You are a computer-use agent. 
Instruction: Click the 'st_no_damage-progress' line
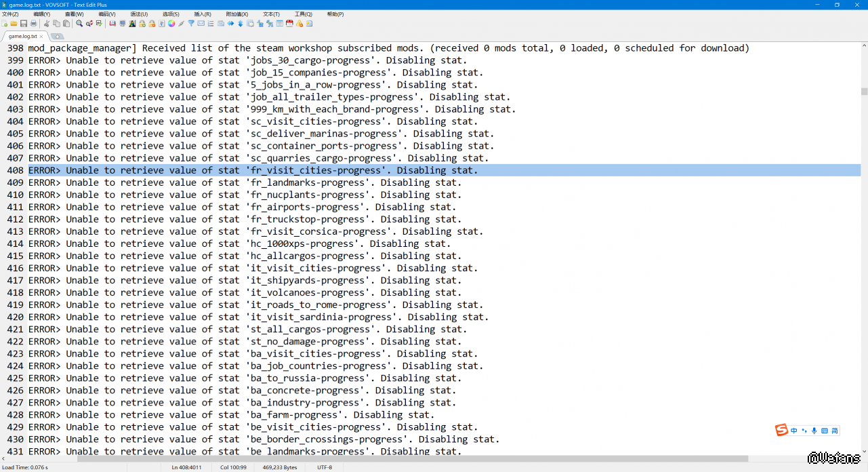245,341
